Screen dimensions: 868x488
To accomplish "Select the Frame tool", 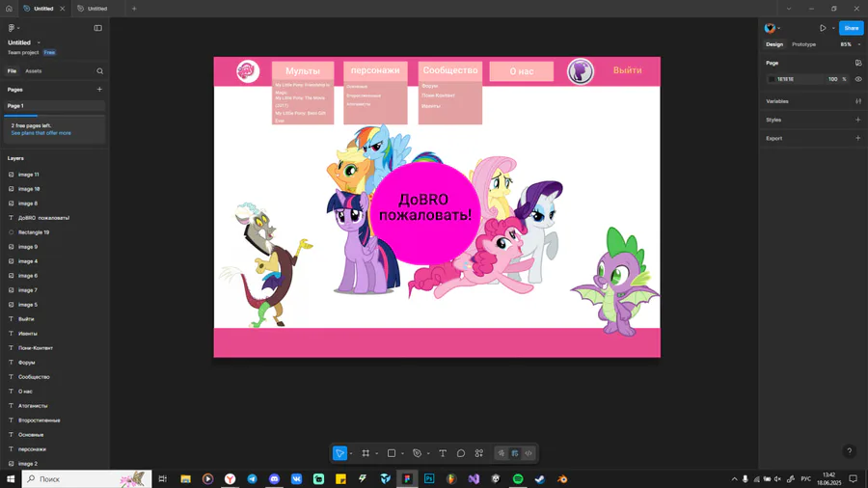I will point(366,453).
